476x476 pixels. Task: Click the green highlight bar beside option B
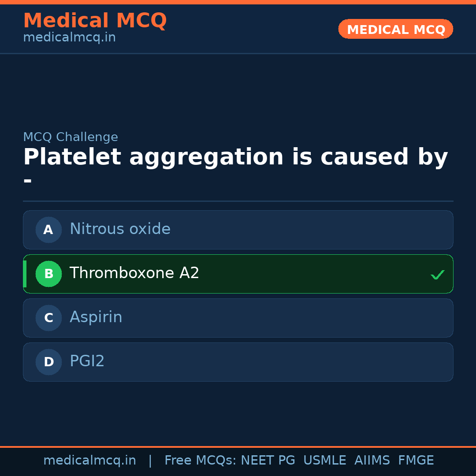[25, 274]
